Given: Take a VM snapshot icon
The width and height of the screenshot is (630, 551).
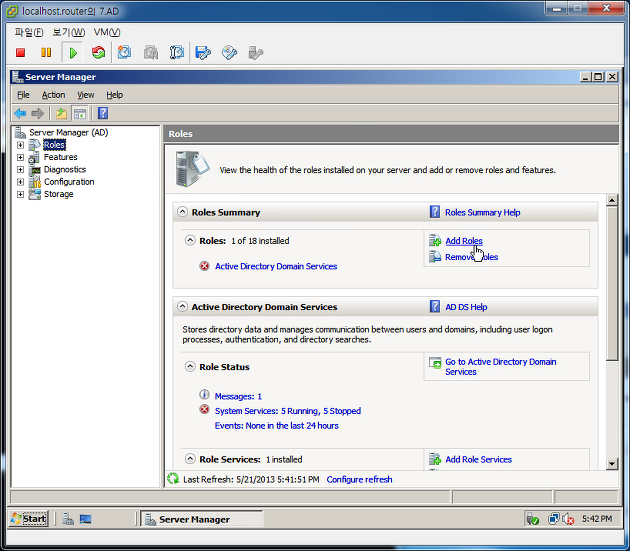Looking at the screenshot, I should tap(124, 52).
